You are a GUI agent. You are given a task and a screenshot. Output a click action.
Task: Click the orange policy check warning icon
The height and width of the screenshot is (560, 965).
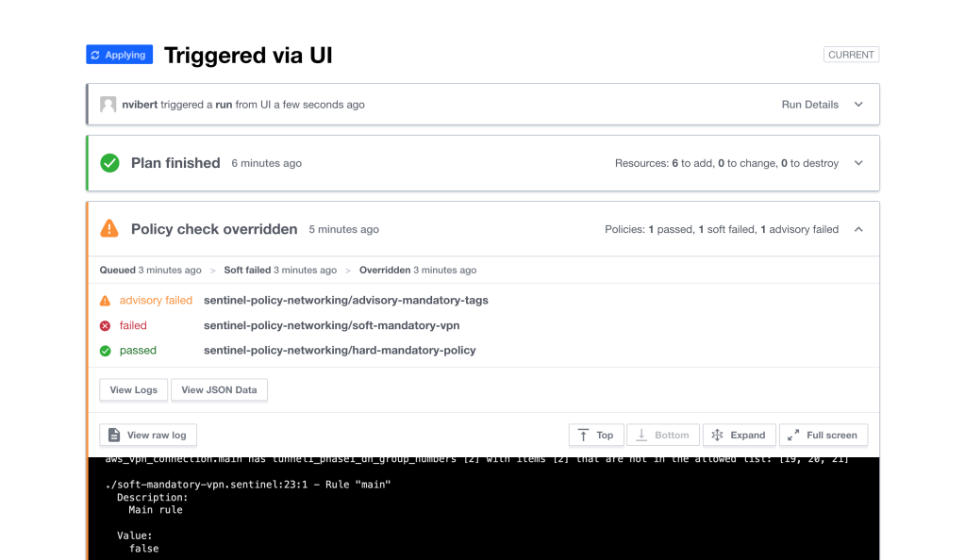[x=110, y=229]
